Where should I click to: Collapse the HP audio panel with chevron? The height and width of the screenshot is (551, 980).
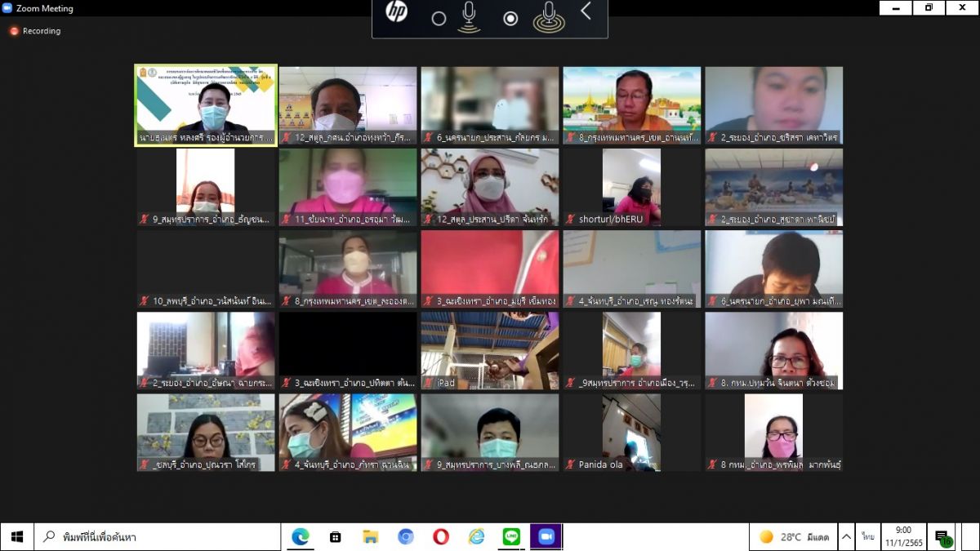pos(586,11)
